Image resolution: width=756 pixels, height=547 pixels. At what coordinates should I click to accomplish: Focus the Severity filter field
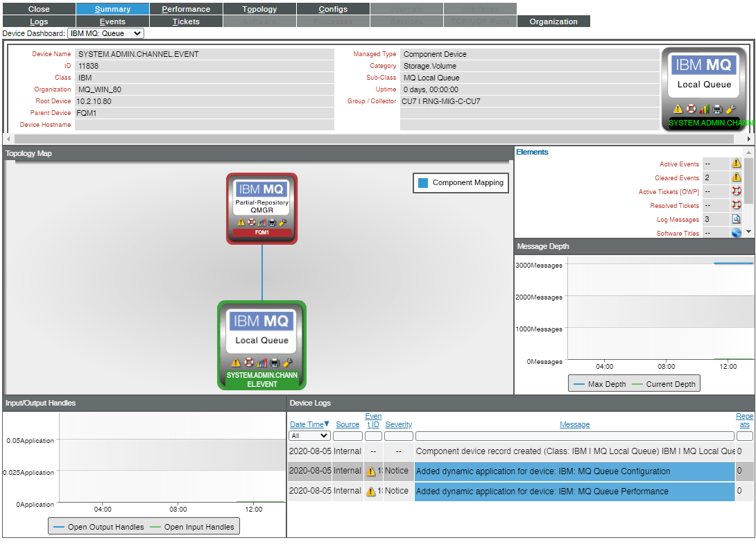(399, 436)
